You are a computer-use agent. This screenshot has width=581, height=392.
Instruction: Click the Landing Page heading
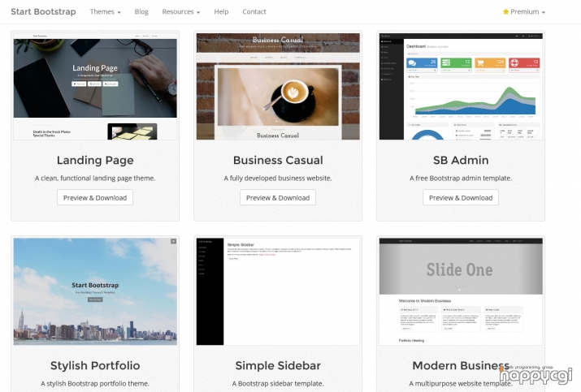pos(95,160)
